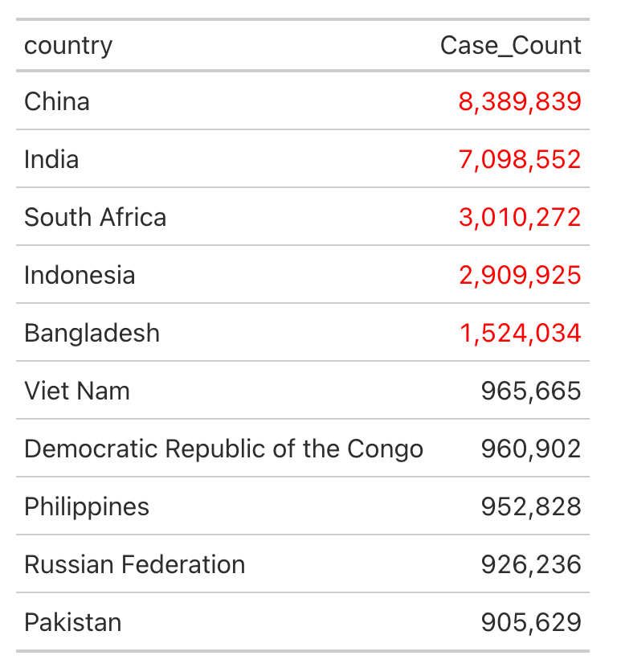Click the 965,665 case count
The width and height of the screenshot is (617, 672).
point(531,391)
